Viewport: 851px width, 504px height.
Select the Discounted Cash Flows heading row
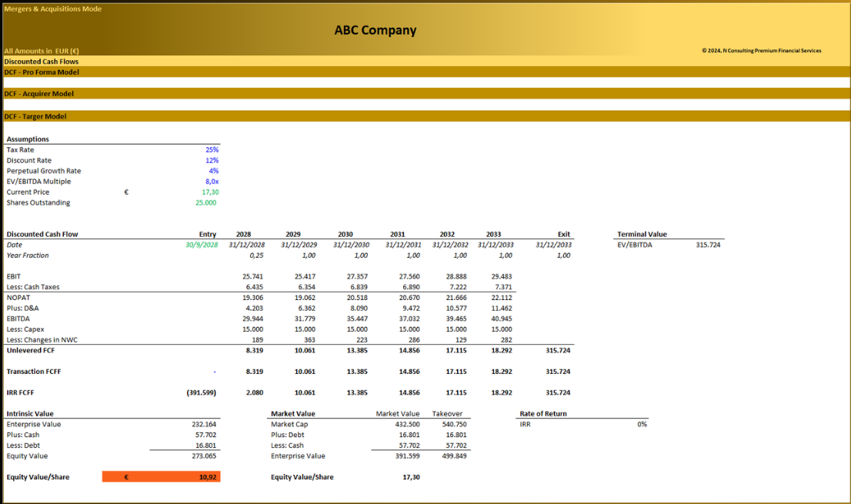[426, 62]
